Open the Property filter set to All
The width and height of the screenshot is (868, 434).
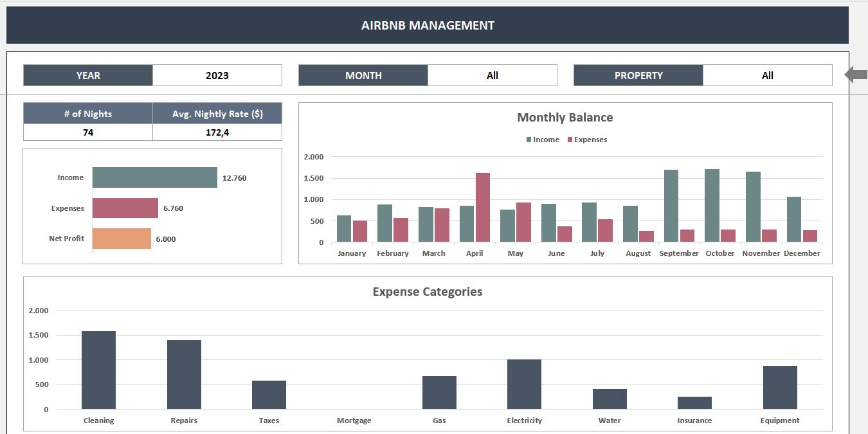[x=768, y=75]
